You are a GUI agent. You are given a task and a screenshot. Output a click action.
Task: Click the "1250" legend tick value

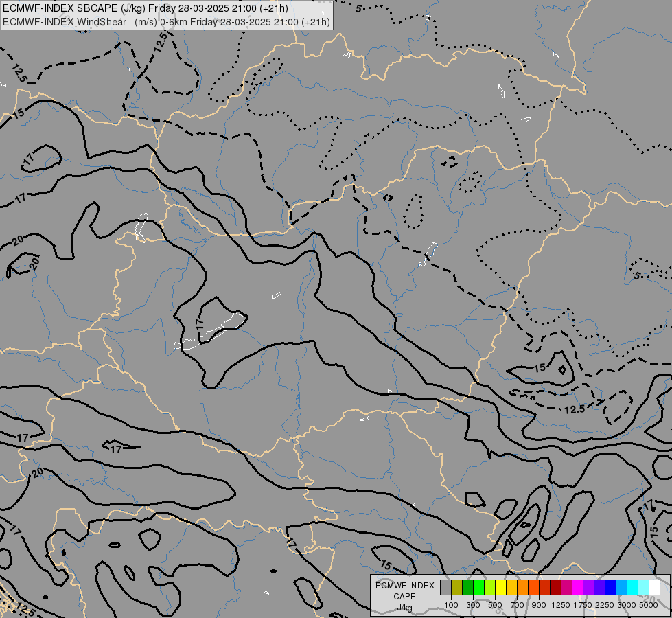tap(561, 605)
